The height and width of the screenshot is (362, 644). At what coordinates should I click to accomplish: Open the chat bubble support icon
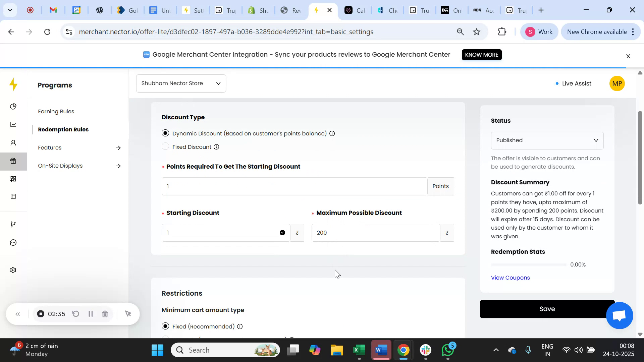(13, 242)
